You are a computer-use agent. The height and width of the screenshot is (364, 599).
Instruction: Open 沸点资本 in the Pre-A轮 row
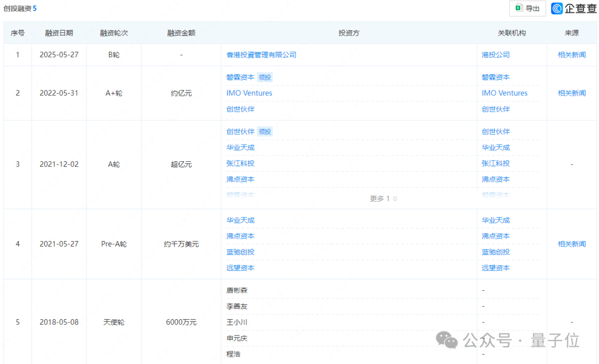click(240, 235)
